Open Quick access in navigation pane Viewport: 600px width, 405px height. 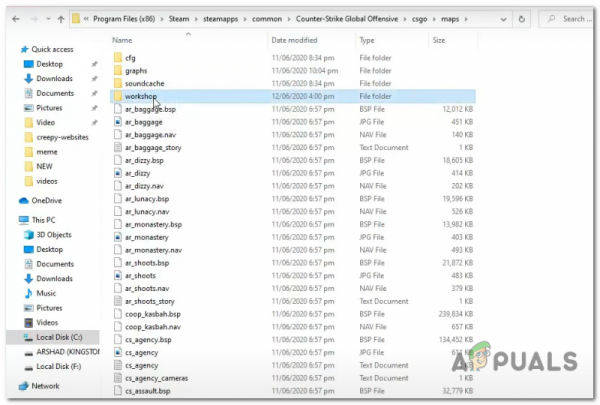[x=52, y=49]
